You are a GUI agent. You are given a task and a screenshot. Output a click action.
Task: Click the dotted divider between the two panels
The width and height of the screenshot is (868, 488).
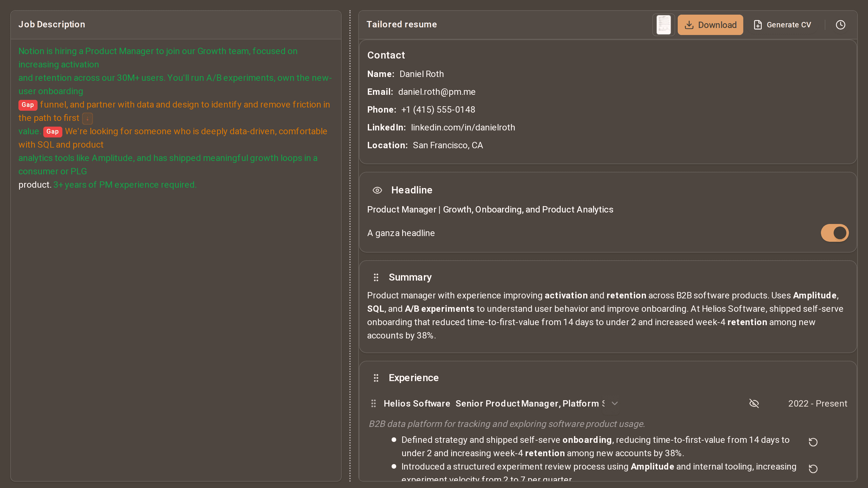[x=350, y=246]
